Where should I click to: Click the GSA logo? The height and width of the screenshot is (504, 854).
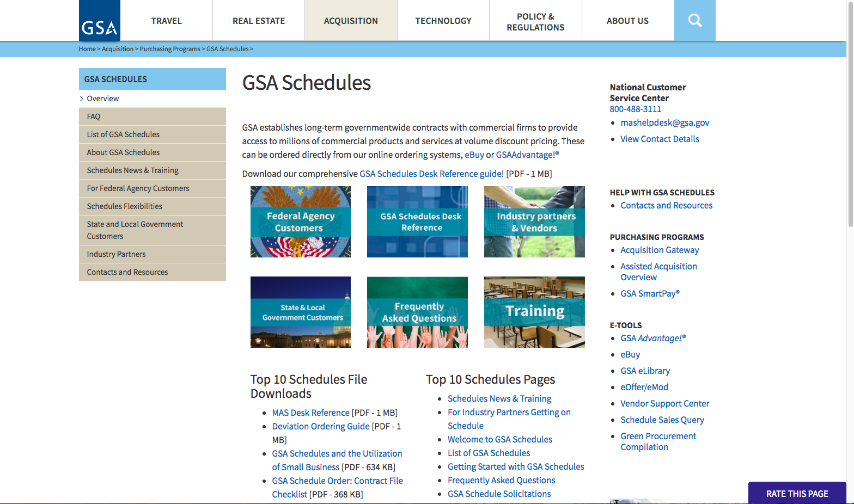pyautogui.click(x=100, y=21)
